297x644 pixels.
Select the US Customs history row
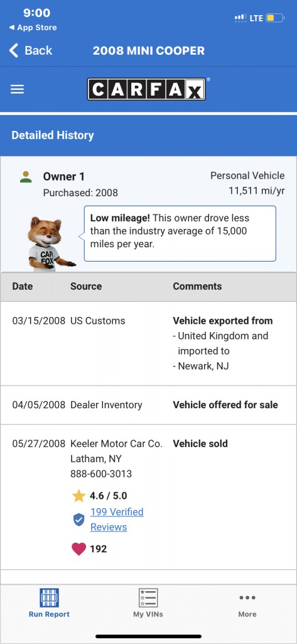[148, 344]
